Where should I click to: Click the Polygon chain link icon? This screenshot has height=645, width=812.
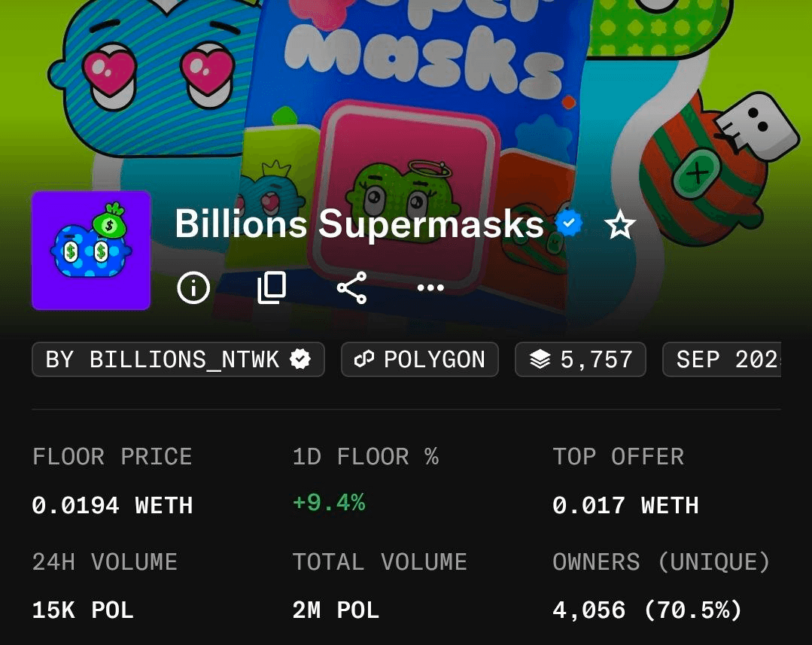pos(364,360)
